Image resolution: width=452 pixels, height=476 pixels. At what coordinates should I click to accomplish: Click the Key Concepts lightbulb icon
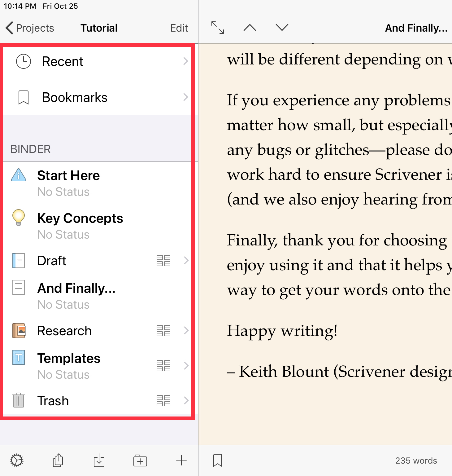point(19,218)
